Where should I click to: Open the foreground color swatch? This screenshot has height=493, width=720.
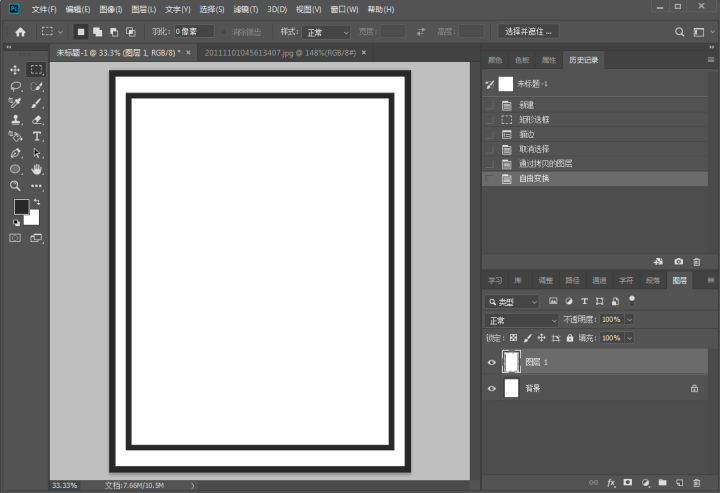pos(20,207)
